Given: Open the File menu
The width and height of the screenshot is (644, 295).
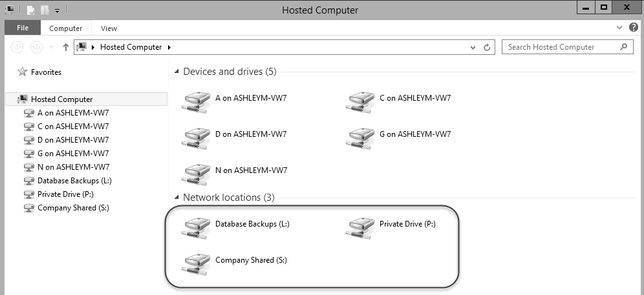Looking at the screenshot, I should [x=23, y=28].
